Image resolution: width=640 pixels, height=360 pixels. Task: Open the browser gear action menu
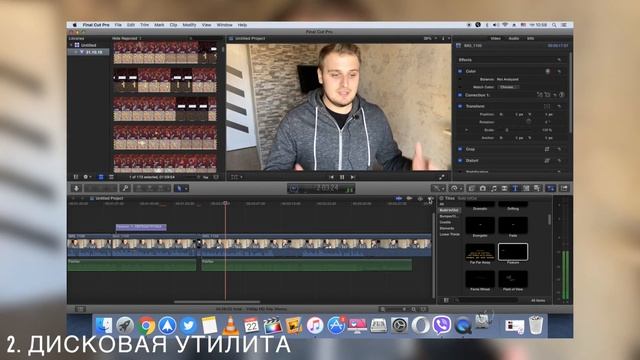[x=87, y=177]
